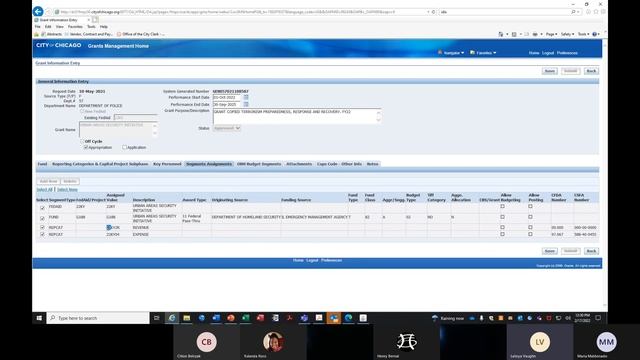This screenshot has width=640, height=360.
Task: Click the microphone icon in system tray
Action: [x=482, y=318]
